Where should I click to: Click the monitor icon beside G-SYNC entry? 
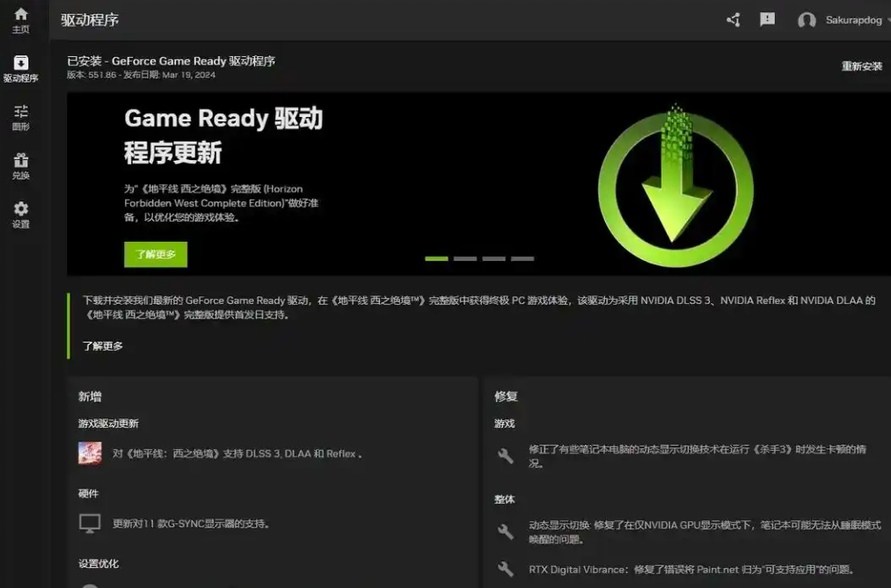point(90,523)
